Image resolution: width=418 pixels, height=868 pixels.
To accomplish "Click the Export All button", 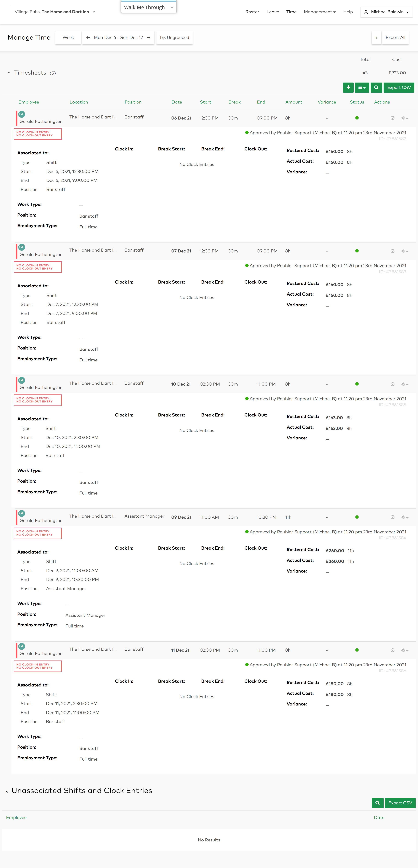I will [395, 38].
